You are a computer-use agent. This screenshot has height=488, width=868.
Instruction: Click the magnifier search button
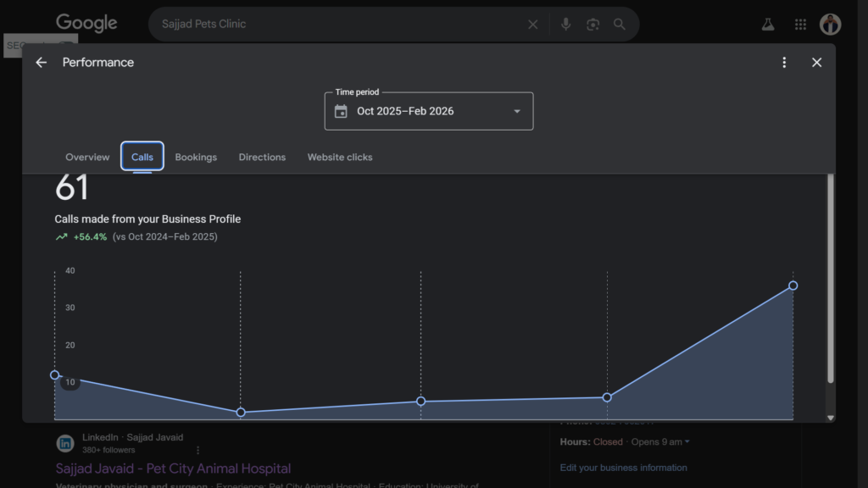click(620, 25)
